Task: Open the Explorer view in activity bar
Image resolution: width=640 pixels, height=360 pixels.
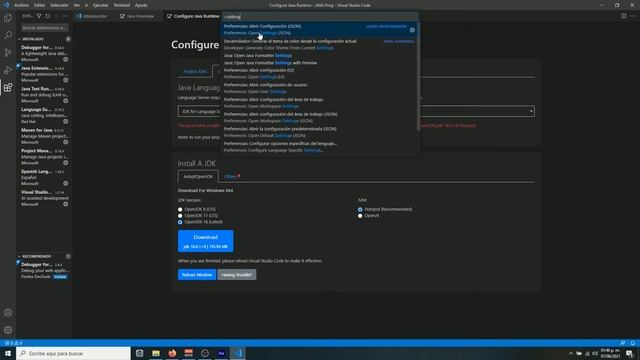Action: click(x=8, y=18)
